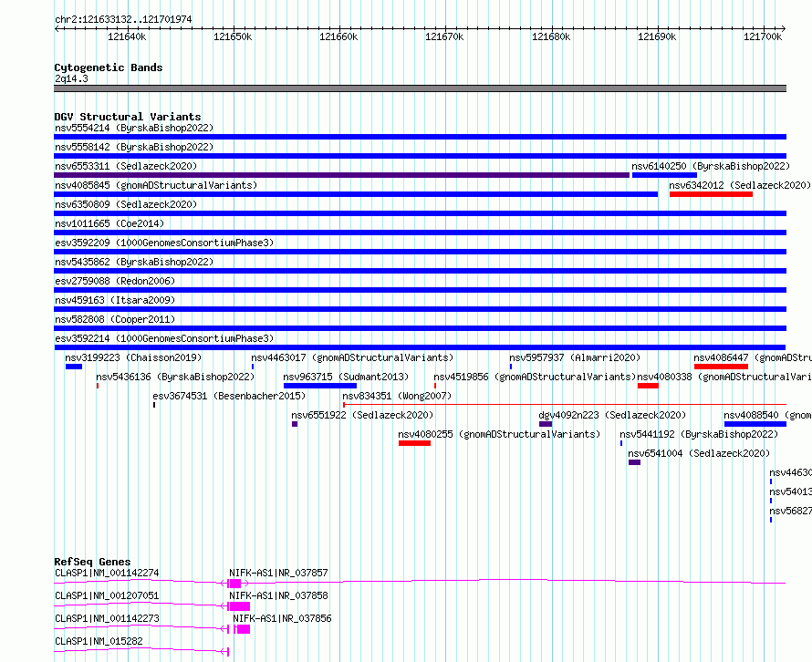Select CLASP1|NM_001207051 transcript label
Viewport: 812px width, 662px height.
click(x=107, y=595)
